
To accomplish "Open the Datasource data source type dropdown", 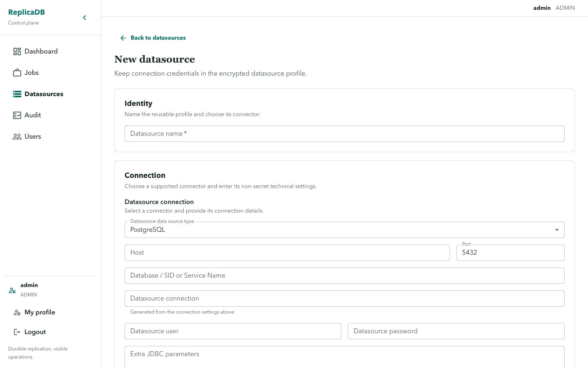I will click(345, 230).
